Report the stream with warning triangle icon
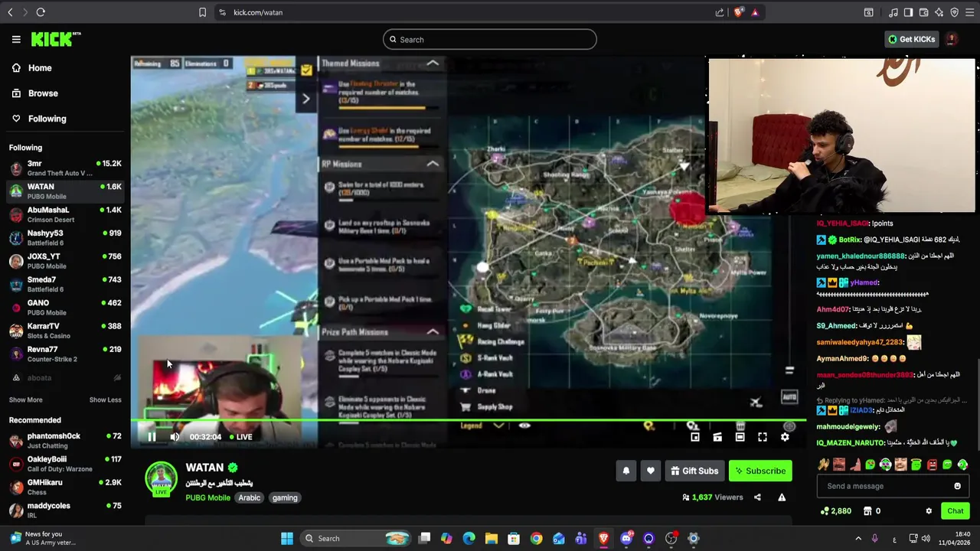 pos(782,497)
